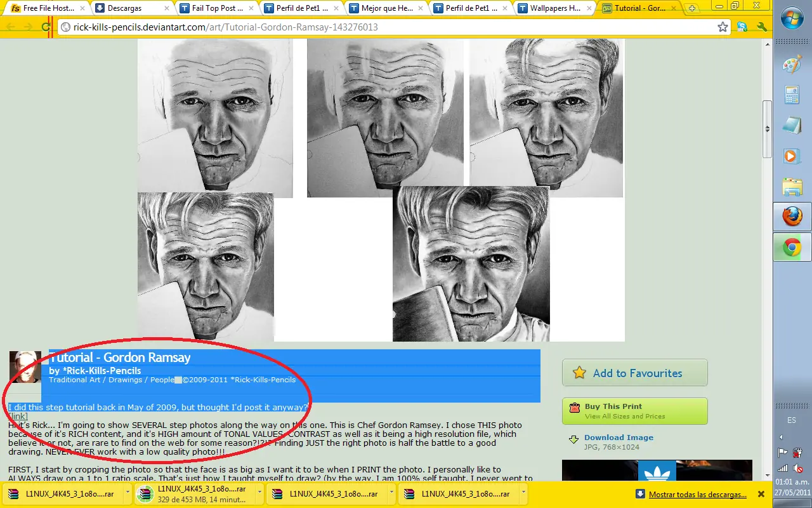Open the in-progress download at 329 de 453 MB
This screenshot has height=508, width=812.
click(x=195, y=493)
